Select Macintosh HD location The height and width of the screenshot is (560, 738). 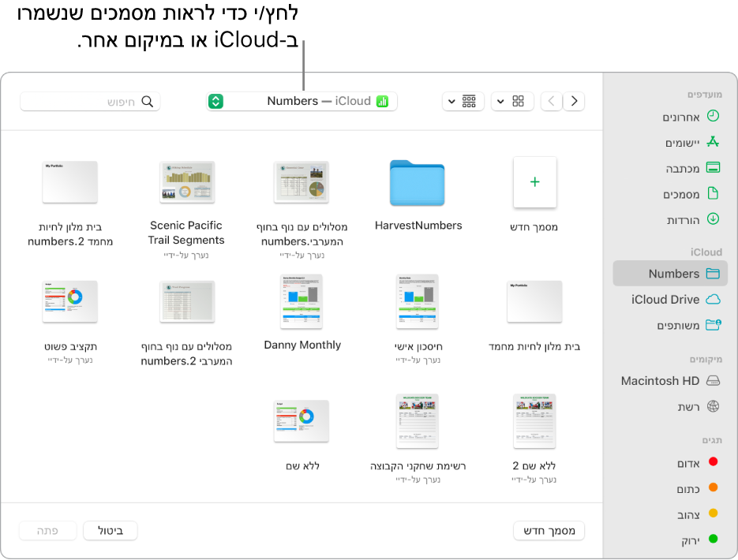pyautogui.click(x=670, y=381)
